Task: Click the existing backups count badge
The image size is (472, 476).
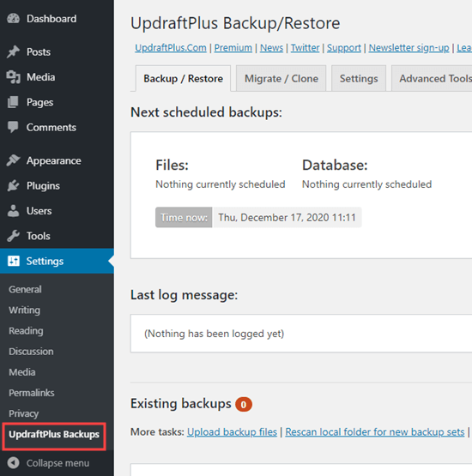Action: point(244,404)
